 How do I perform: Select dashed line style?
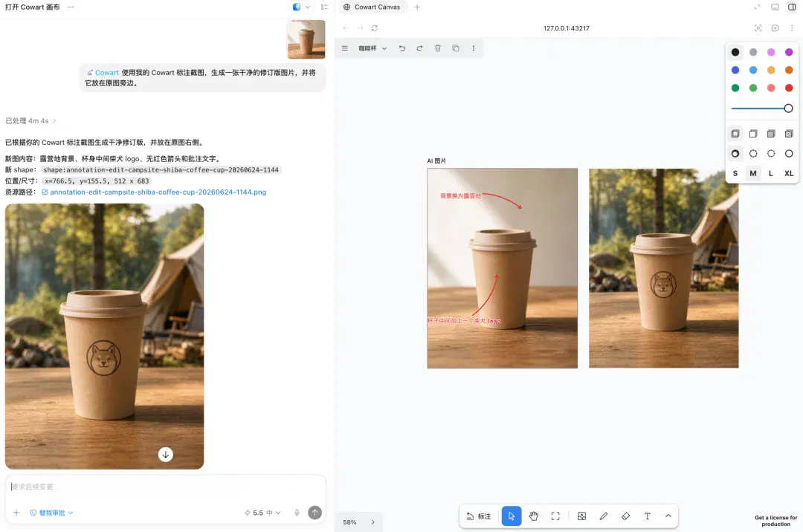(752, 154)
